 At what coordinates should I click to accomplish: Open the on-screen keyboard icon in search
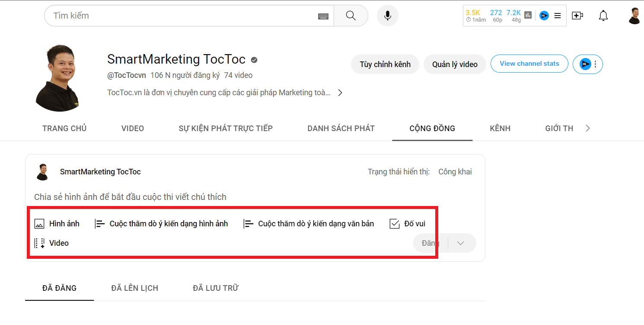coord(323,16)
